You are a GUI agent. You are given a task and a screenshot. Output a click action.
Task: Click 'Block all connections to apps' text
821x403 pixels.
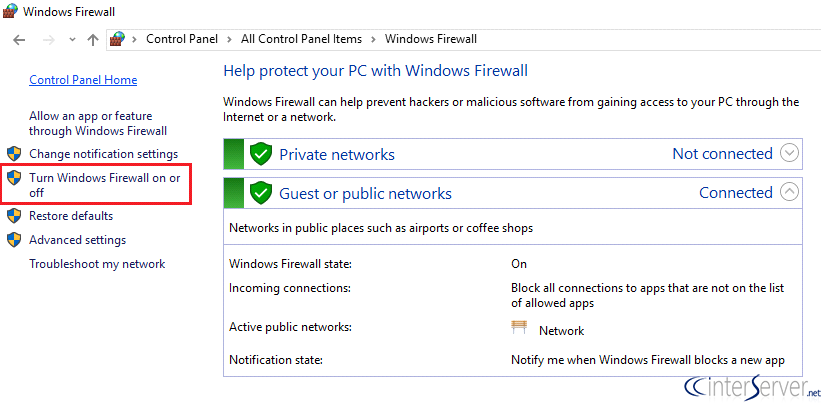coord(647,295)
